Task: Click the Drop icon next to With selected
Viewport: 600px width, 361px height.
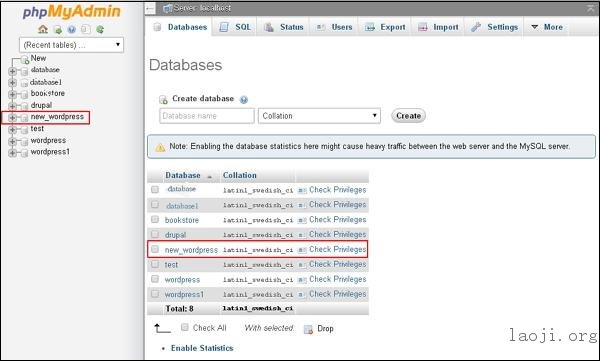Action: click(x=308, y=329)
